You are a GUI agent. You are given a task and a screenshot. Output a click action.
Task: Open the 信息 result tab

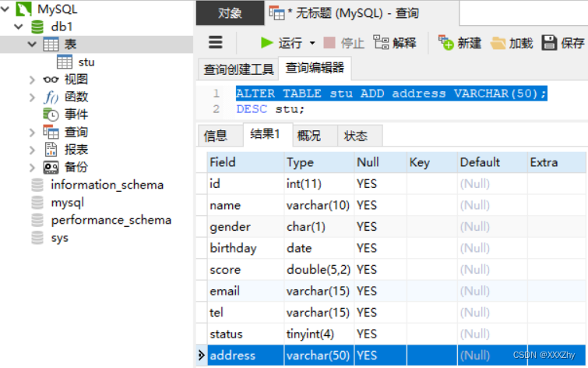coord(220,136)
